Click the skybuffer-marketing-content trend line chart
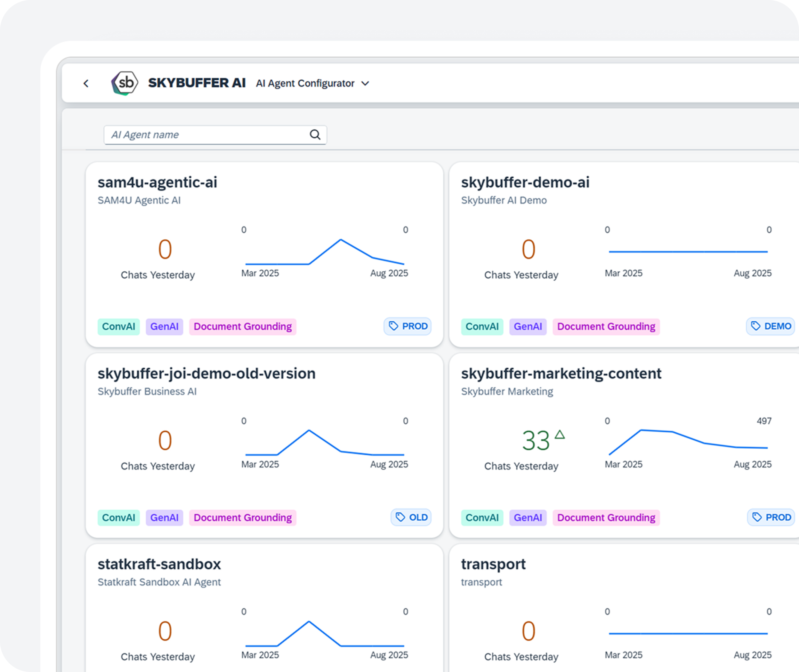799x672 pixels. pos(688,442)
